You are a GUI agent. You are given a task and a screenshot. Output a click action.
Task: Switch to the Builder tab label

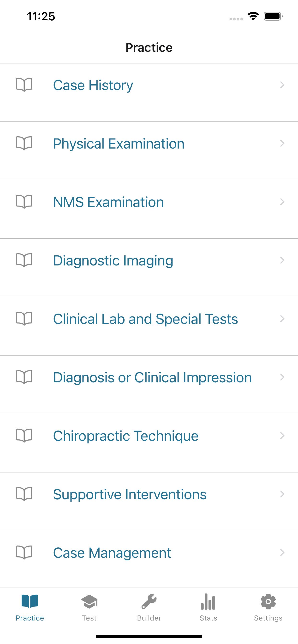pyautogui.click(x=149, y=618)
